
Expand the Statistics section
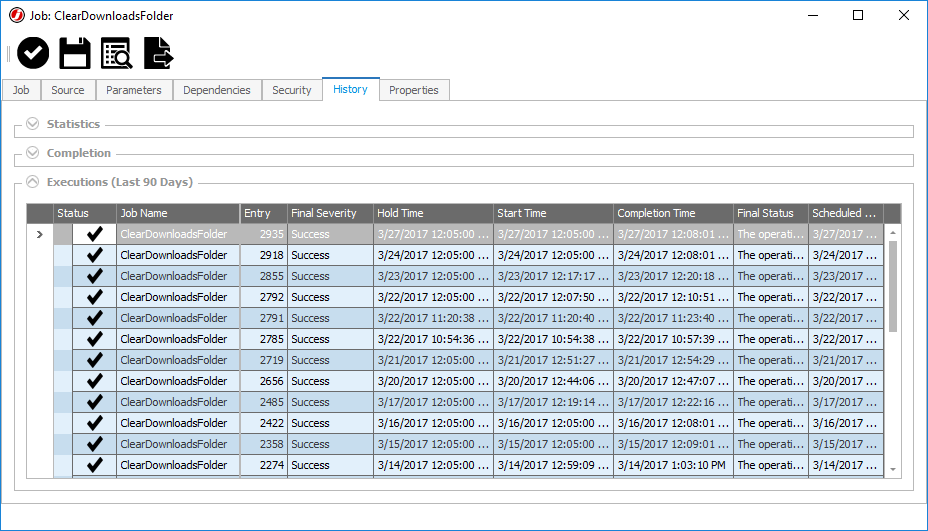pyautogui.click(x=33, y=124)
